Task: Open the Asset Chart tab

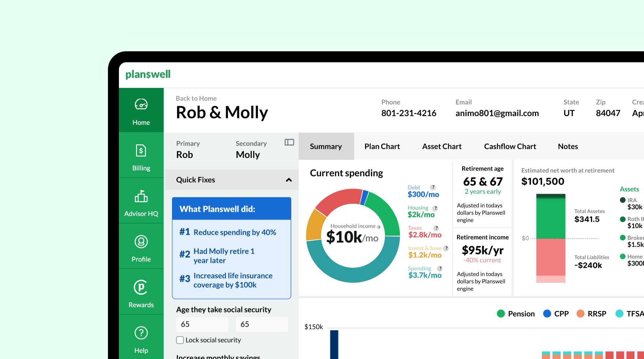Action: tap(442, 147)
